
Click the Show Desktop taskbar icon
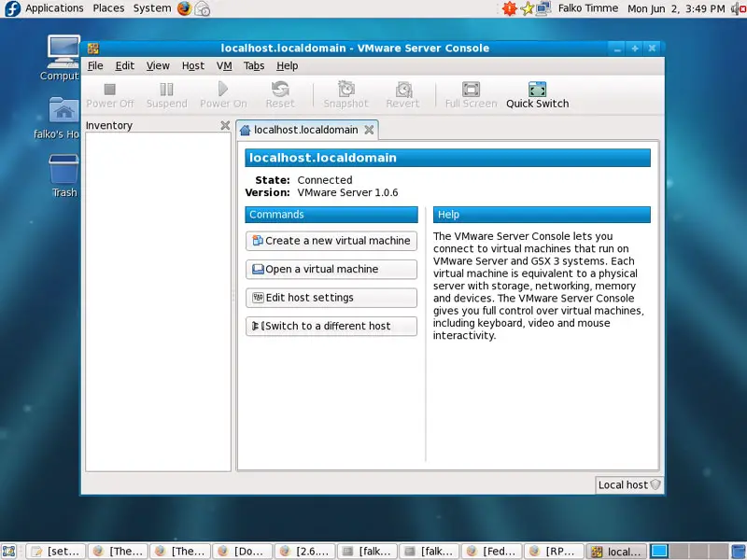click(x=9, y=551)
